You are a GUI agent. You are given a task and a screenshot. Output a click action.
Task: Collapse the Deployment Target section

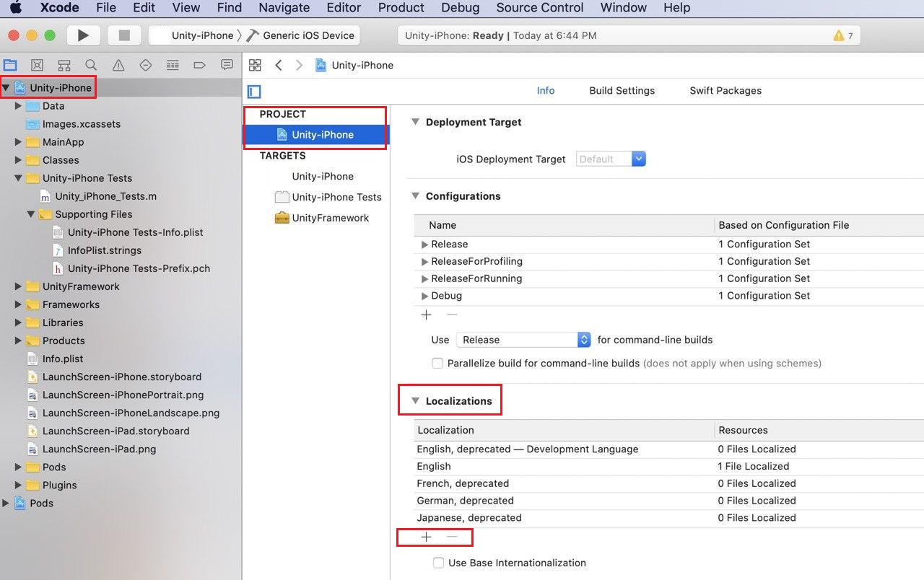(x=415, y=122)
